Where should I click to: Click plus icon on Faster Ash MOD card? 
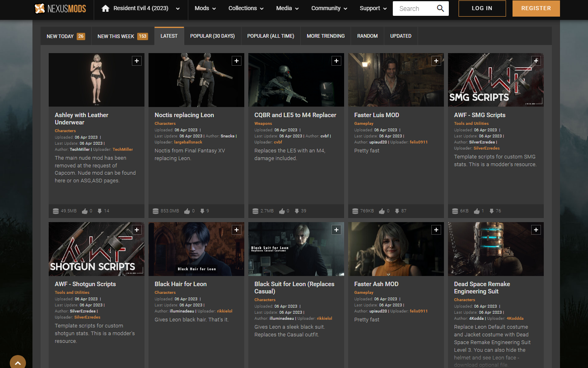pyautogui.click(x=436, y=230)
